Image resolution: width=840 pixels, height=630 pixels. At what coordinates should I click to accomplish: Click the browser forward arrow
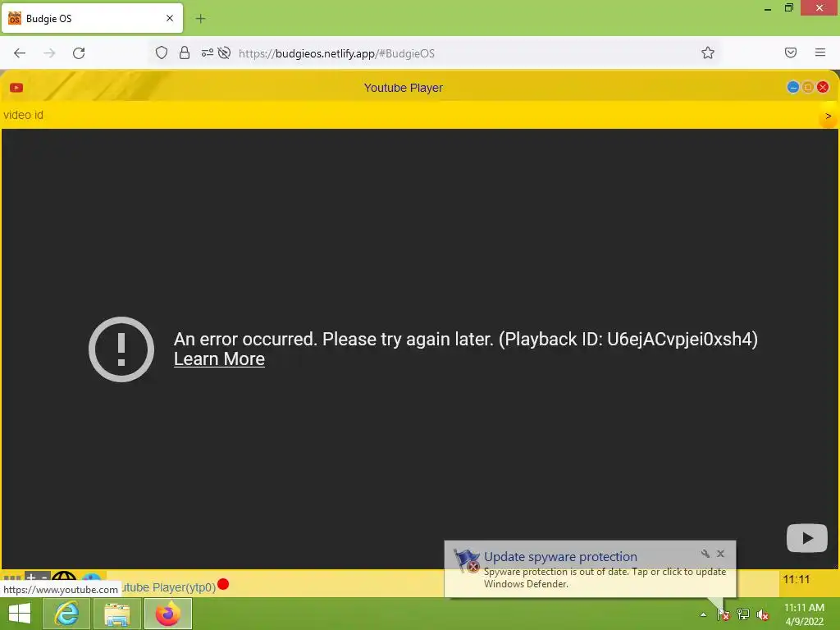tap(49, 53)
